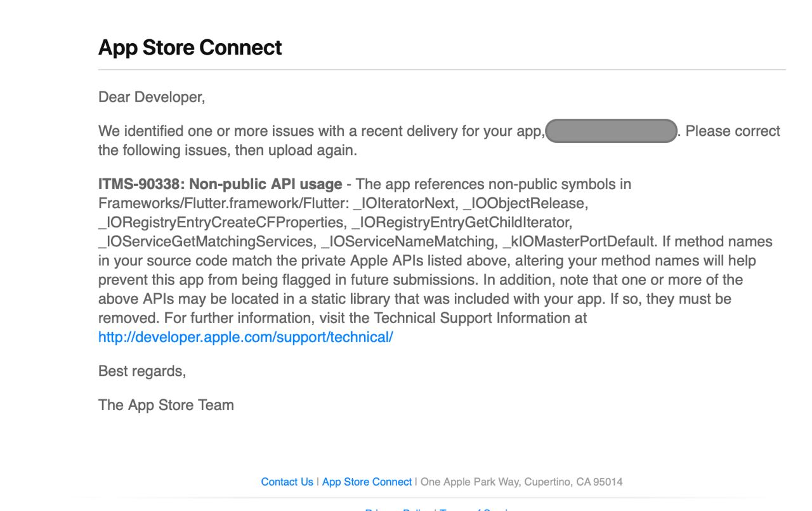The image size is (812, 511).
Task: Open the Contact Us footer link
Action: coord(287,482)
